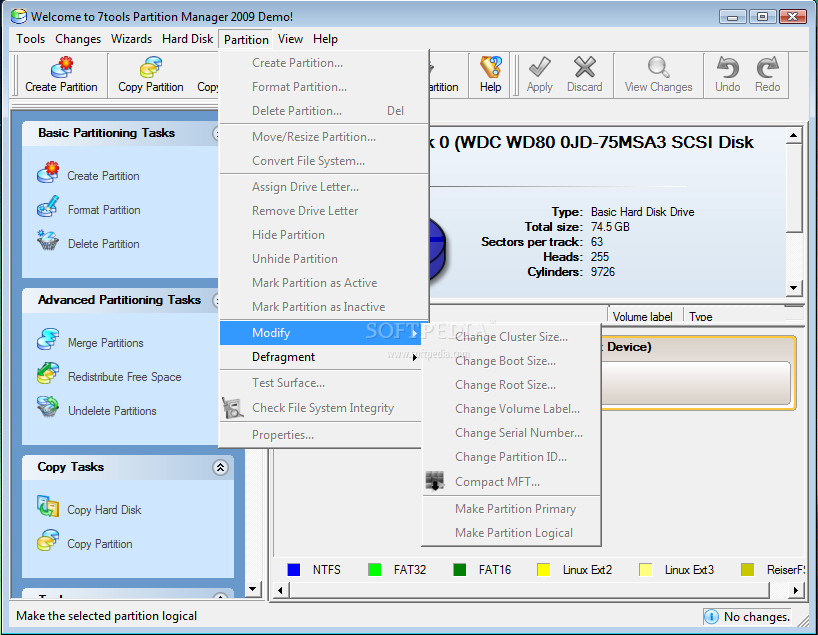Choose Change Volume Label option

click(511, 409)
